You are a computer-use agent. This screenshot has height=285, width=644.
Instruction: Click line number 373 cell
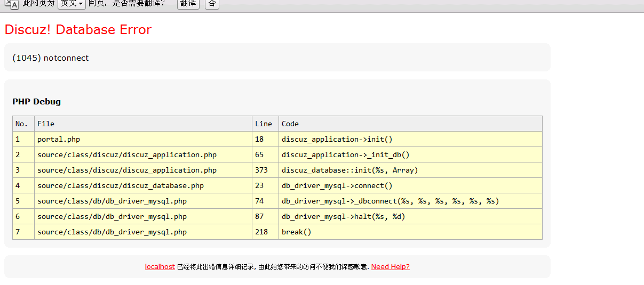tap(266, 170)
